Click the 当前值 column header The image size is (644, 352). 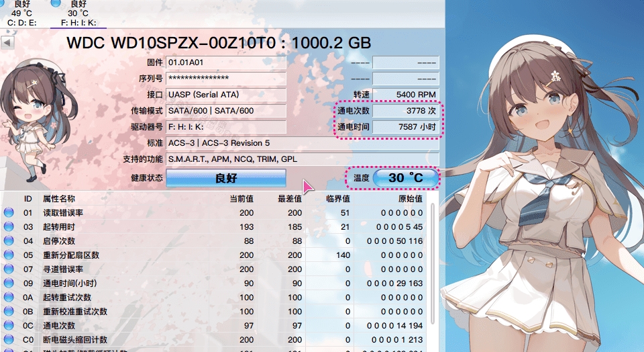pos(241,199)
